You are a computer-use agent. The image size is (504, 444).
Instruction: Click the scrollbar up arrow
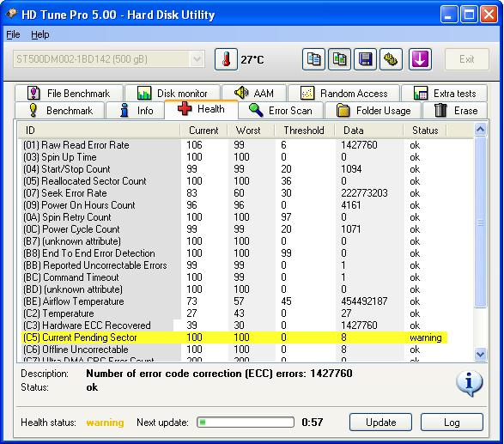click(480, 130)
